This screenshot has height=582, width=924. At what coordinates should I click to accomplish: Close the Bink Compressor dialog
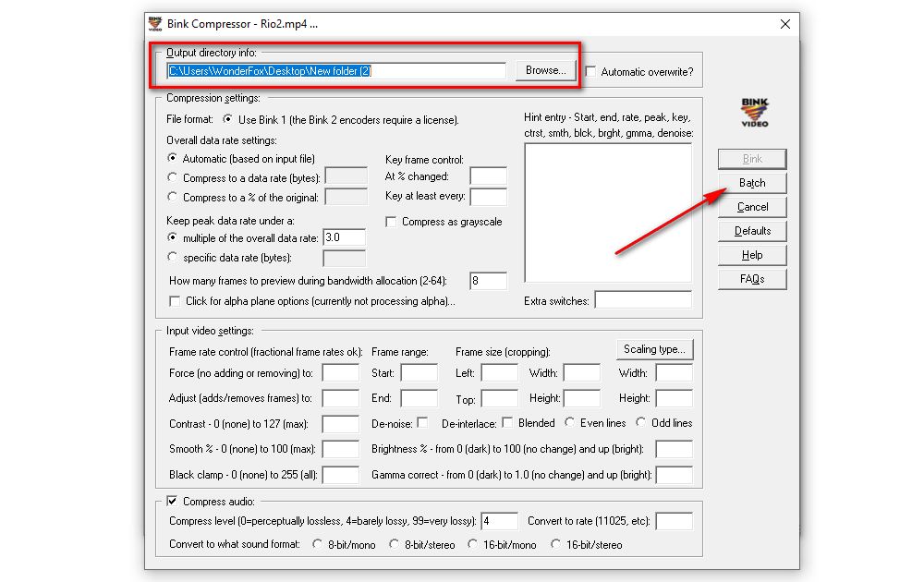point(784,24)
